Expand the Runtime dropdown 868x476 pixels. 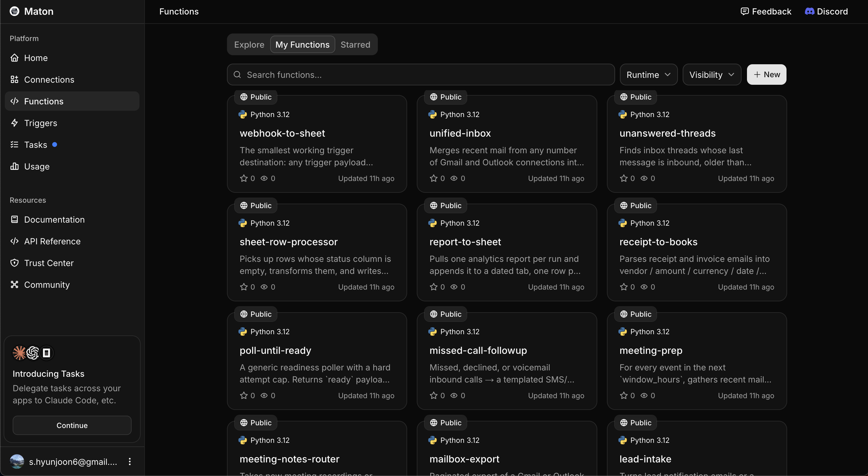point(648,75)
